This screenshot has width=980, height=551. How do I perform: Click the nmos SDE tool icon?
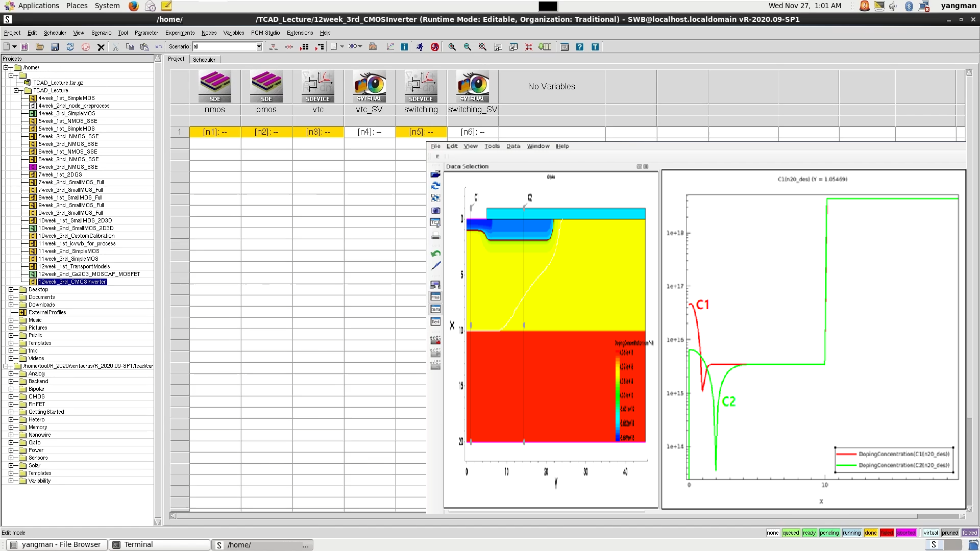pos(215,87)
